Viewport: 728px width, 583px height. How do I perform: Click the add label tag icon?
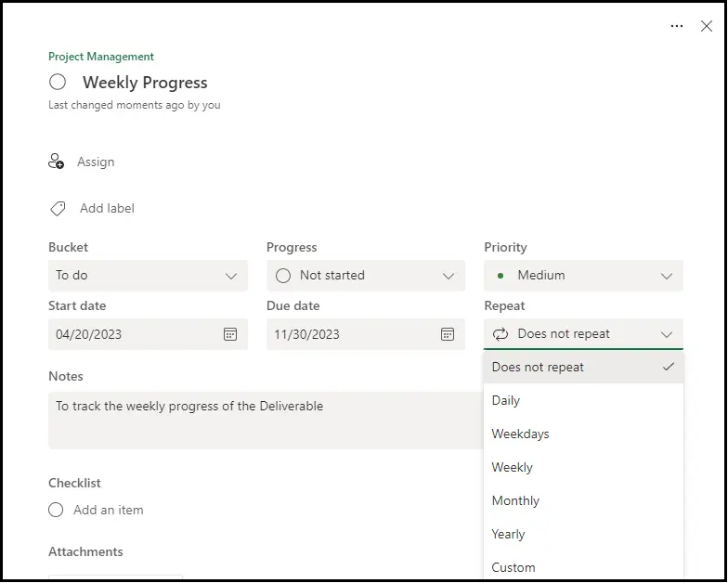(58, 209)
